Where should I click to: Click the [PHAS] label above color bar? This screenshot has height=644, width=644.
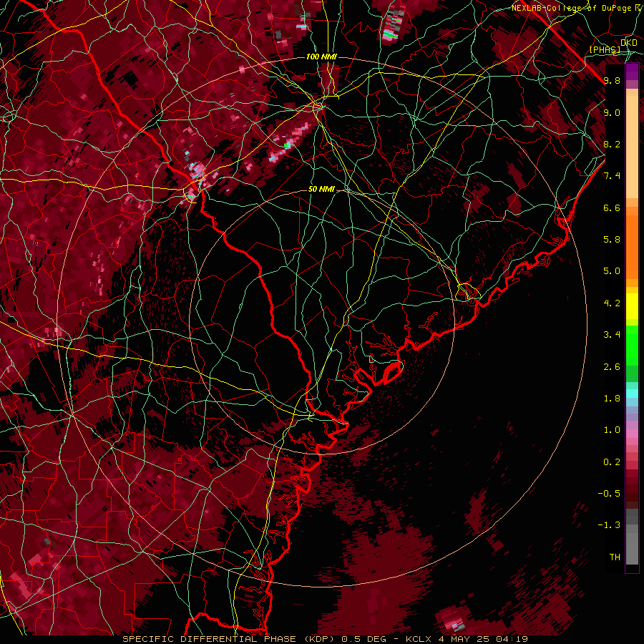(605, 50)
